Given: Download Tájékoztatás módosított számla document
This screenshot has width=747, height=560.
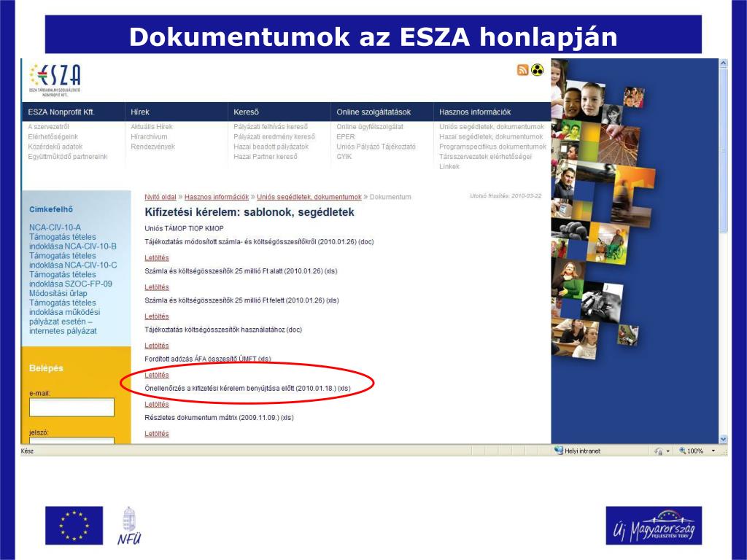Looking at the screenshot, I should click(x=157, y=258).
